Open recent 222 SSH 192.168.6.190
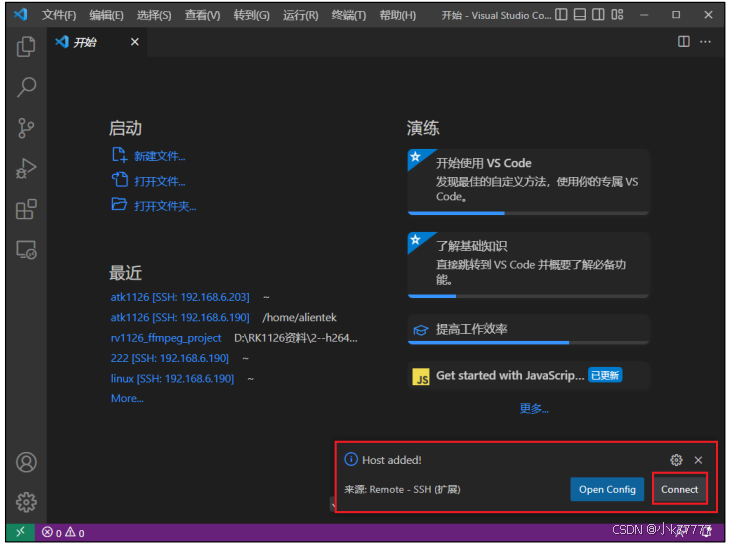This screenshot has width=729, height=543. 170,358
